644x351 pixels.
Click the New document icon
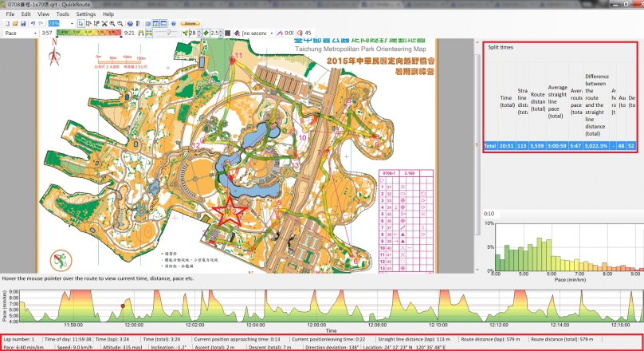(x=7, y=24)
